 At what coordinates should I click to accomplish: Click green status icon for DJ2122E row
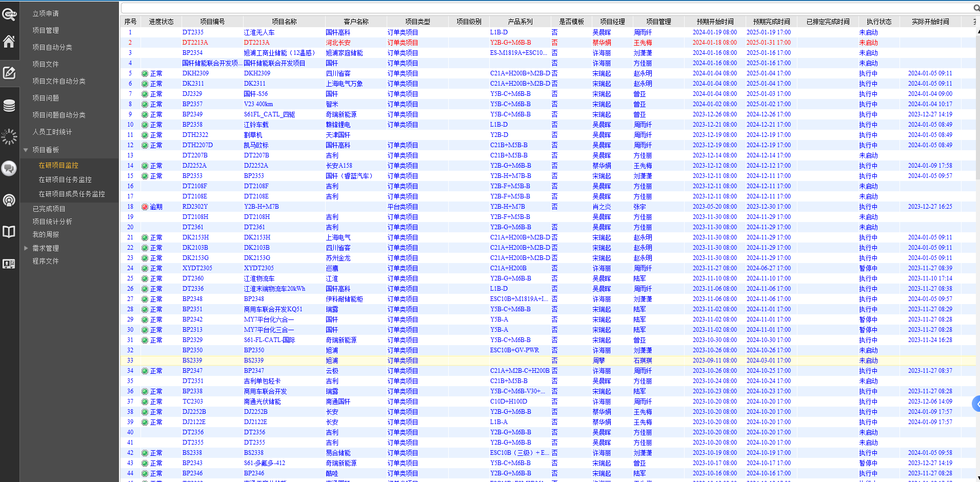pyautogui.click(x=145, y=422)
